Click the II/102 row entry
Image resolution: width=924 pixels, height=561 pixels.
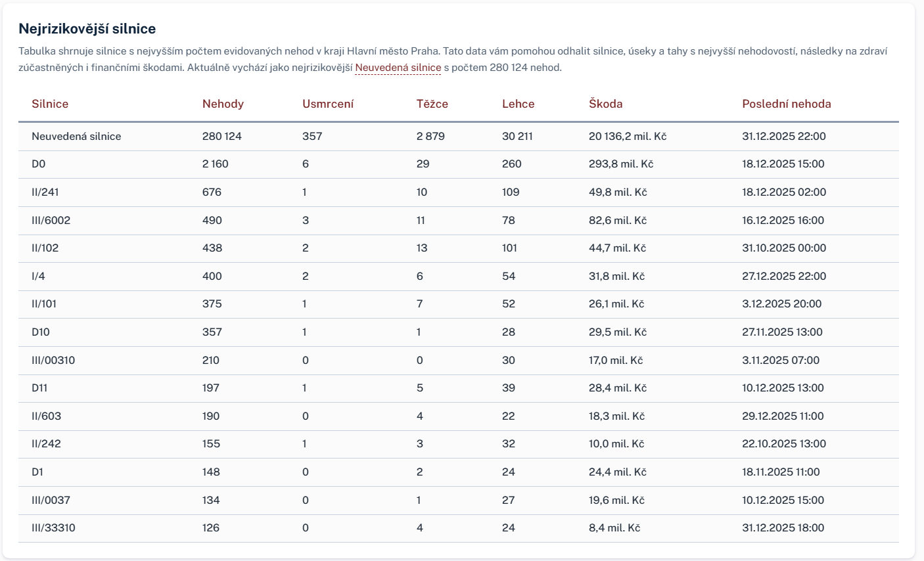tap(459, 248)
